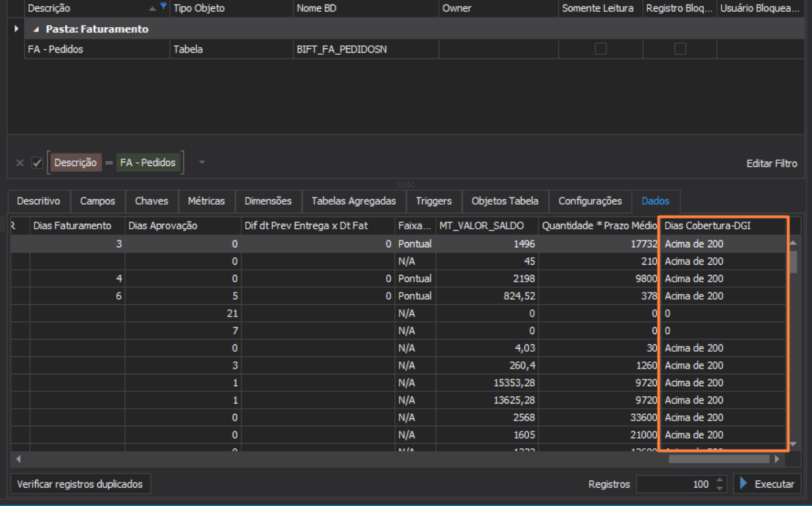
Task: Increase Registros value with up arrow
Action: coord(719,480)
